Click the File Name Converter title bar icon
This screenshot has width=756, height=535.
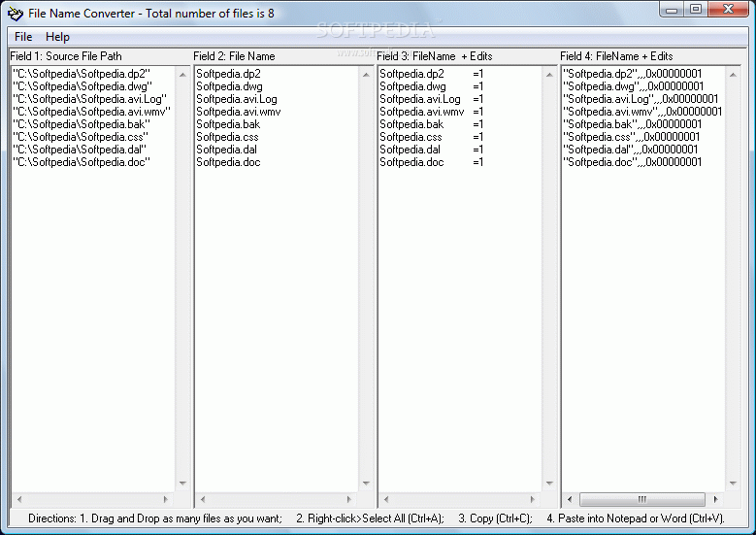(x=16, y=14)
